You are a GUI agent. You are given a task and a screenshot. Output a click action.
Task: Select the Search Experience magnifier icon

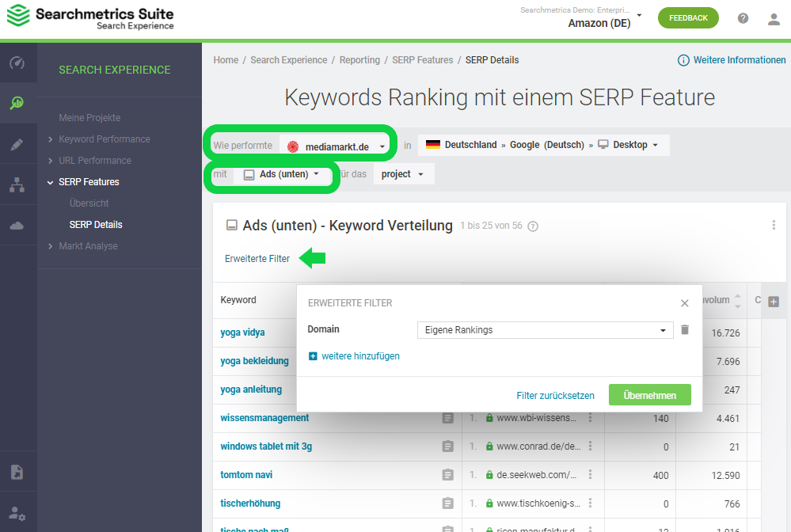[x=17, y=104]
